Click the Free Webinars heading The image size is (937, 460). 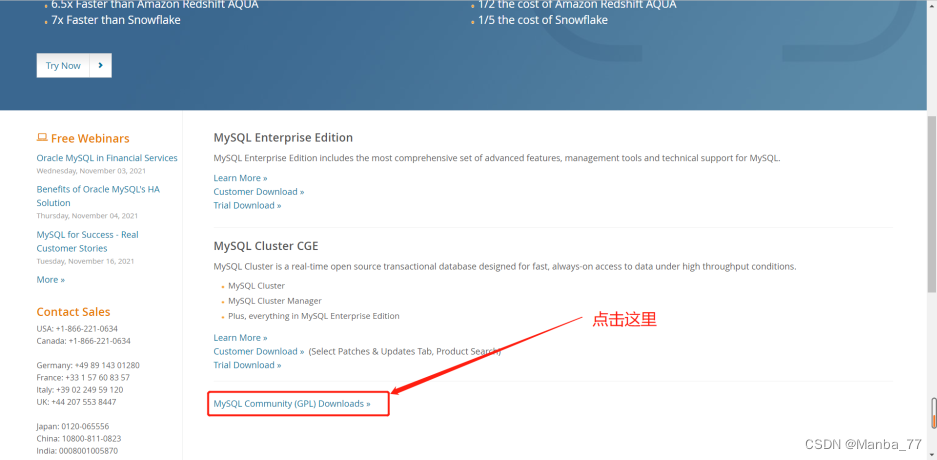(90, 139)
